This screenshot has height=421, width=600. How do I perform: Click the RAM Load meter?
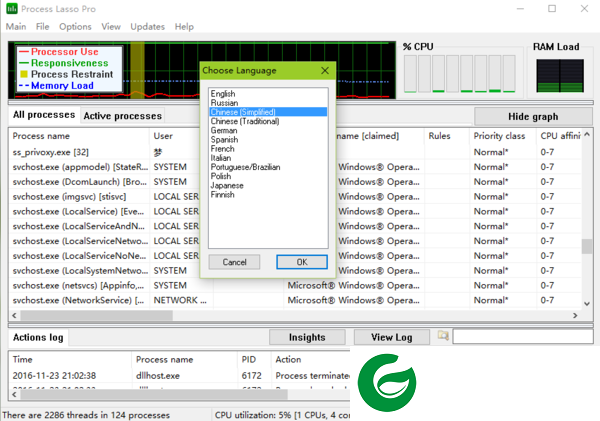(560, 75)
